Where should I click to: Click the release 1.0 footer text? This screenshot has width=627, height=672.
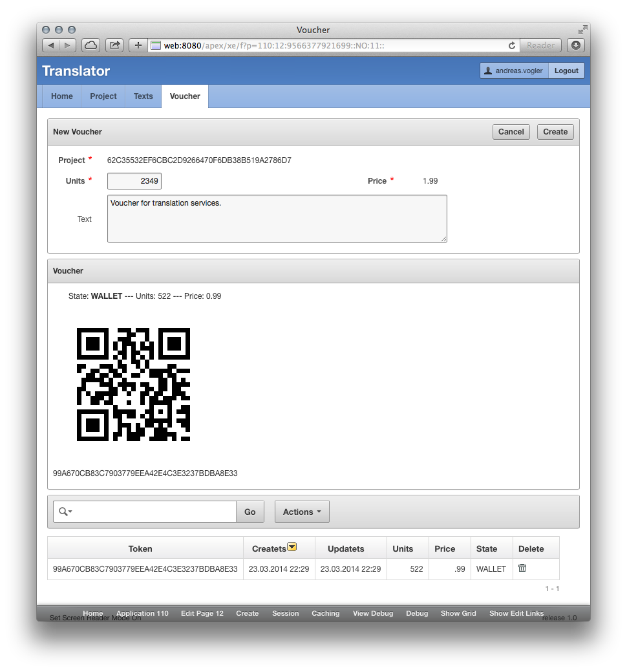tap(559, 618)
